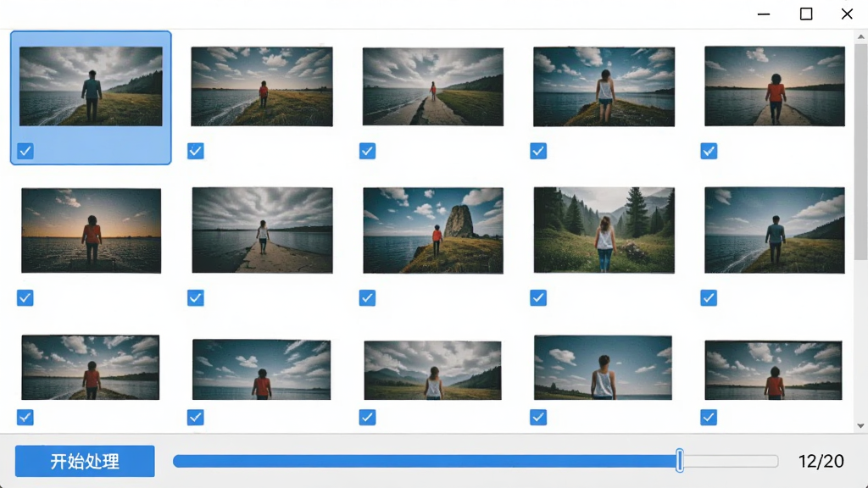This screenshot has height=488, width=868.
Task: Select the orange sunset horizon photo
Action: pos(92,230)
